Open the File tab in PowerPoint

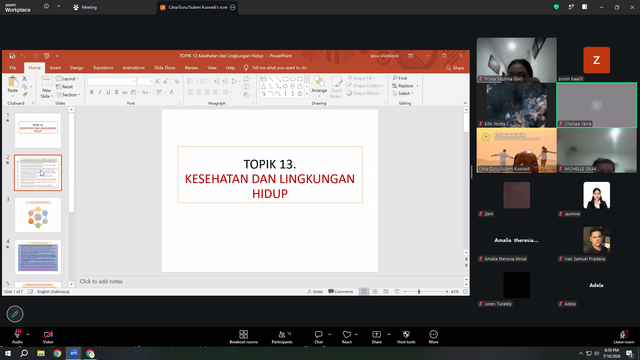click(x=13, y=68)
